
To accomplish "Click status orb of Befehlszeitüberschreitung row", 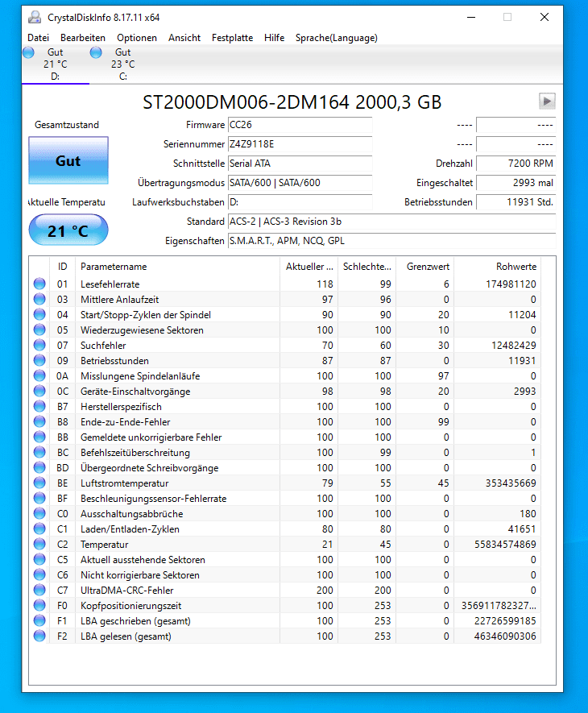I will pyautogui.click(x=39, y=453).
